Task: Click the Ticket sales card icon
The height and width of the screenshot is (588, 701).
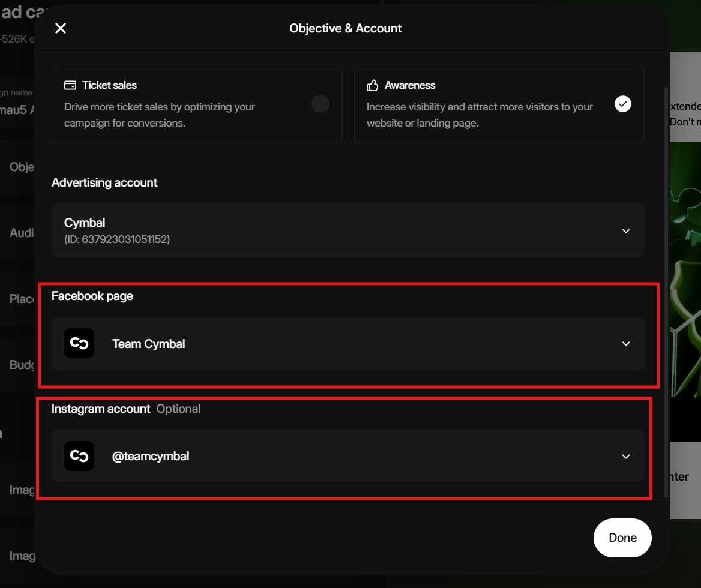Action: 70,85
